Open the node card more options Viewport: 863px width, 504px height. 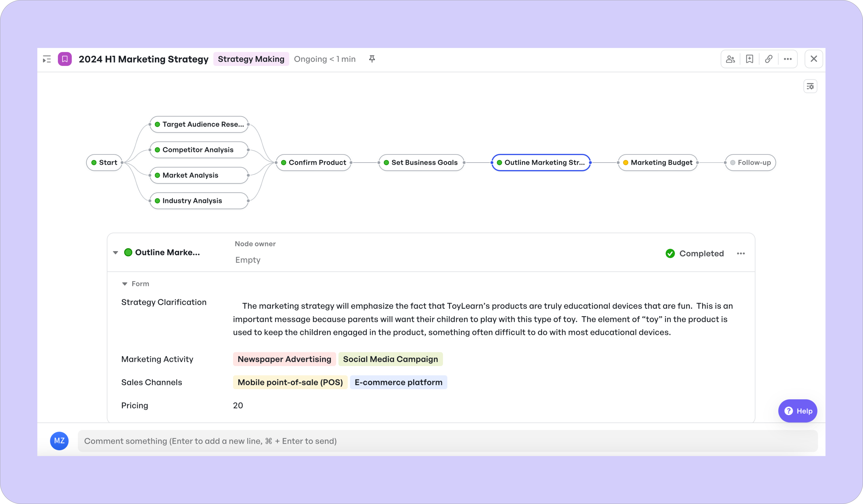point(741,253)
